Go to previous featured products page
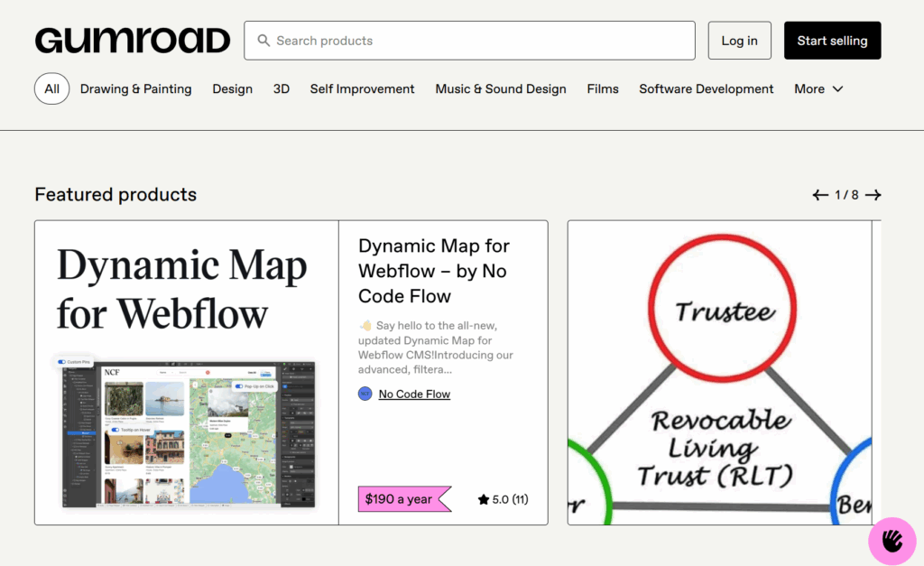Screen dimensions: 924x566 click(820, 195)
